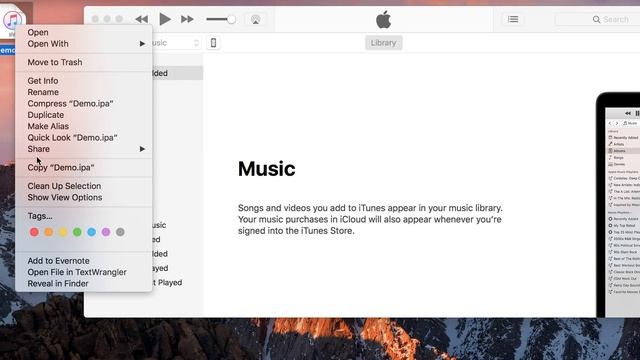This screenshot has height=360, width=640.
Task: Click the Demo.ipa file icon on desktop
Action: 12,20
